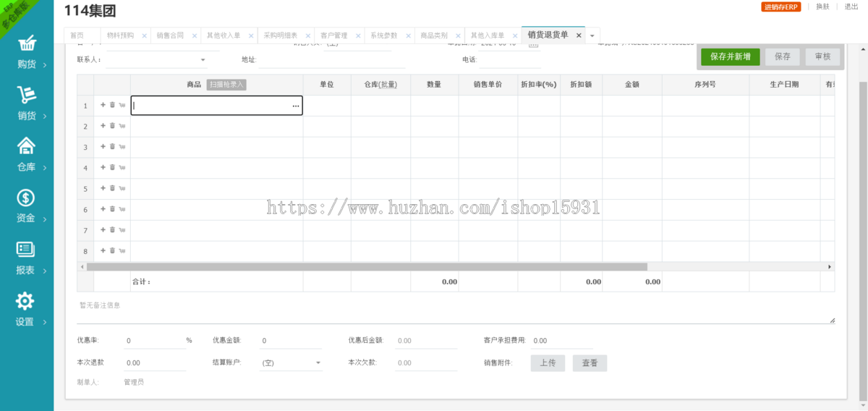Close the 客户管理 tab
The height and width of the screenshot is (411, 868).
coord(358,35)
